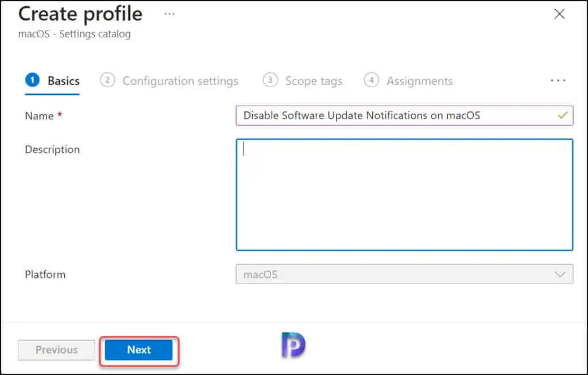Close the Create profile pane
This screenshot has height=375, width=588.
[559, 14]
